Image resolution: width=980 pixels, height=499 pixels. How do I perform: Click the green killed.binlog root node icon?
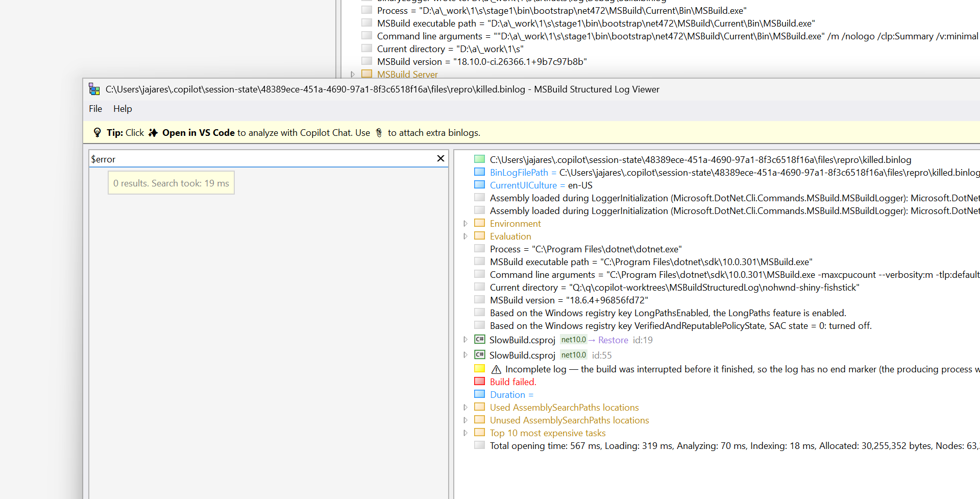click(x=479, y=159)
